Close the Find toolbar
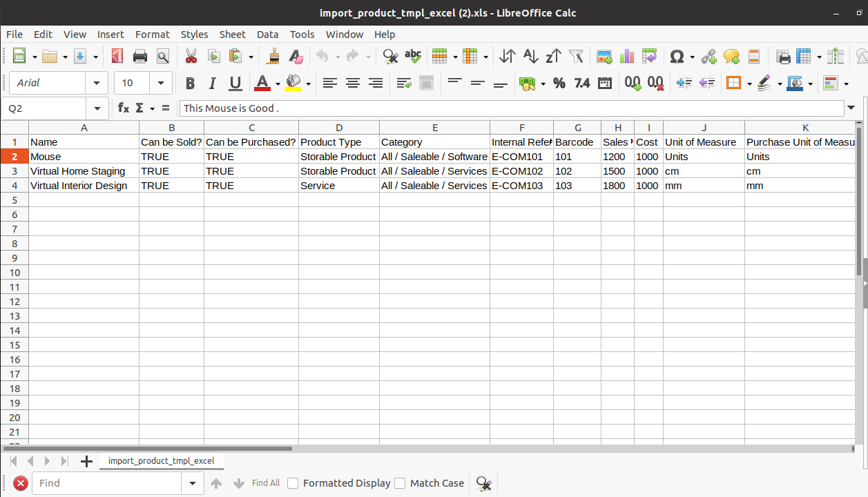 pos(21,483)
